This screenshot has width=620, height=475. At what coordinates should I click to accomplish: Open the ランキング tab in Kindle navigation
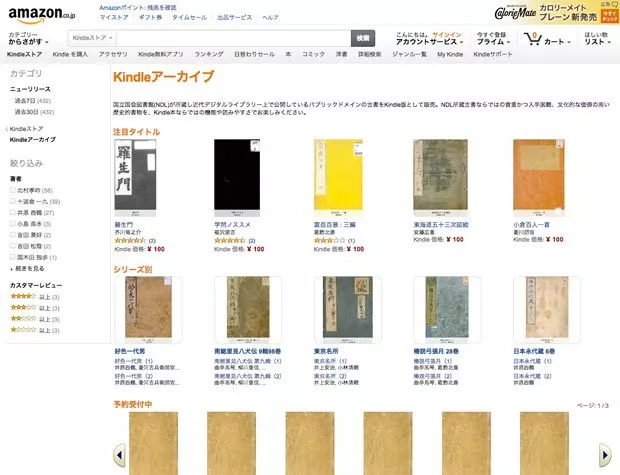click(x=209, y=54)
